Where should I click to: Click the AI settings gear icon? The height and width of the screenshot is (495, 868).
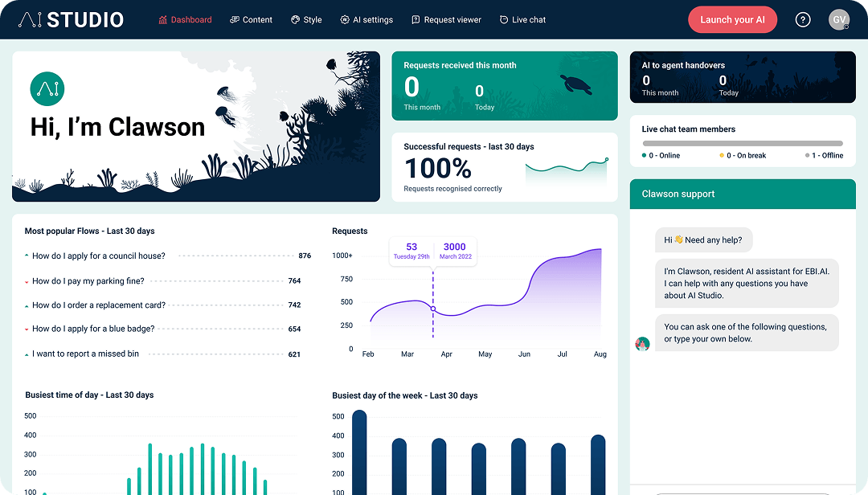click(345, 20)
